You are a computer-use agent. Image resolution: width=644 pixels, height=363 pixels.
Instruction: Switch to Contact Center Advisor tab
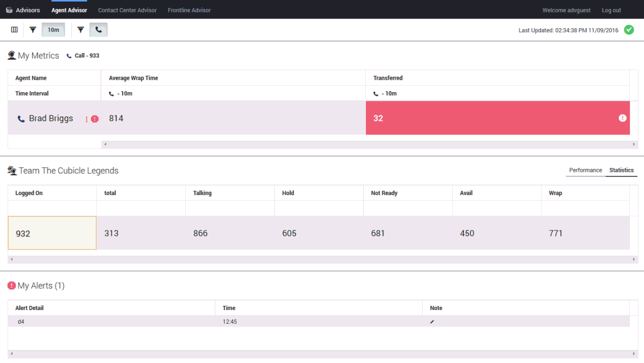click(x=127, y=10)
